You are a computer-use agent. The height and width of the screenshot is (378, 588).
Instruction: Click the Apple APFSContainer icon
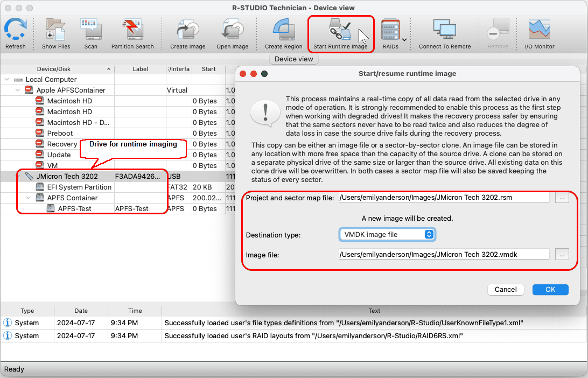[29, 89]
